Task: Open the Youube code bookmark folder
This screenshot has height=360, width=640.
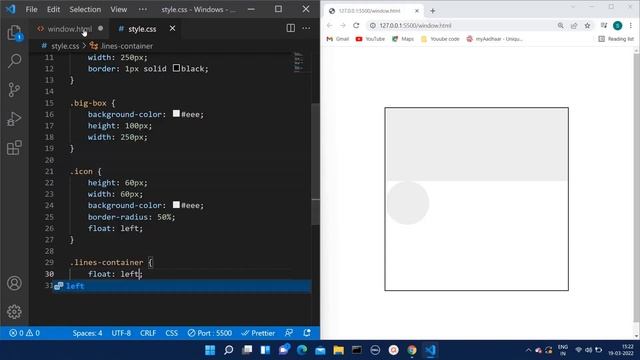Action: [x=440, y=39]
